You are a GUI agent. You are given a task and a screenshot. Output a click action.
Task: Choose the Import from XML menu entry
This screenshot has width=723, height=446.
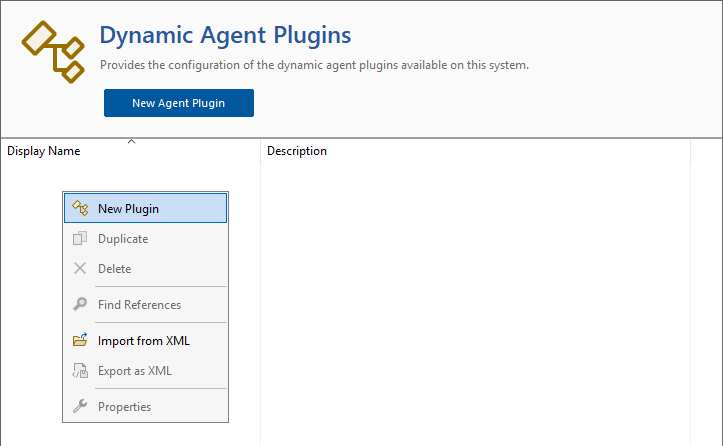pos(143,341)
